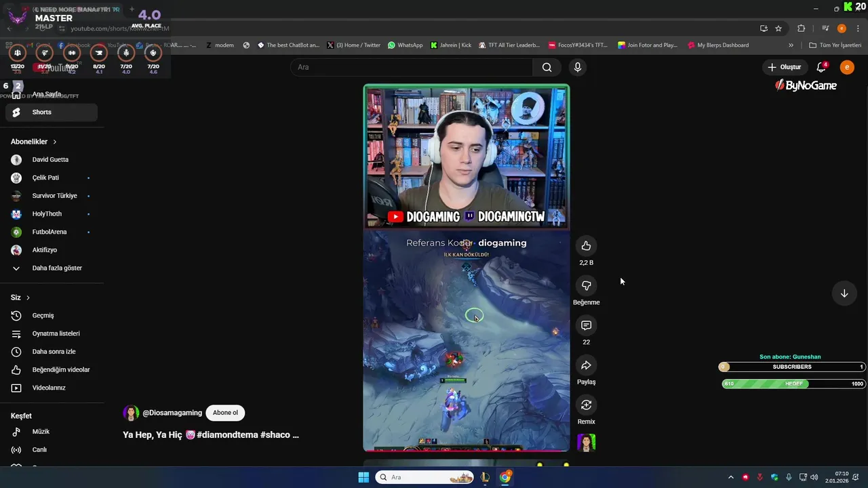Bookmark this page with the star icon
The height and width of the screenshot is (488, 868).
tap(778, 28)
